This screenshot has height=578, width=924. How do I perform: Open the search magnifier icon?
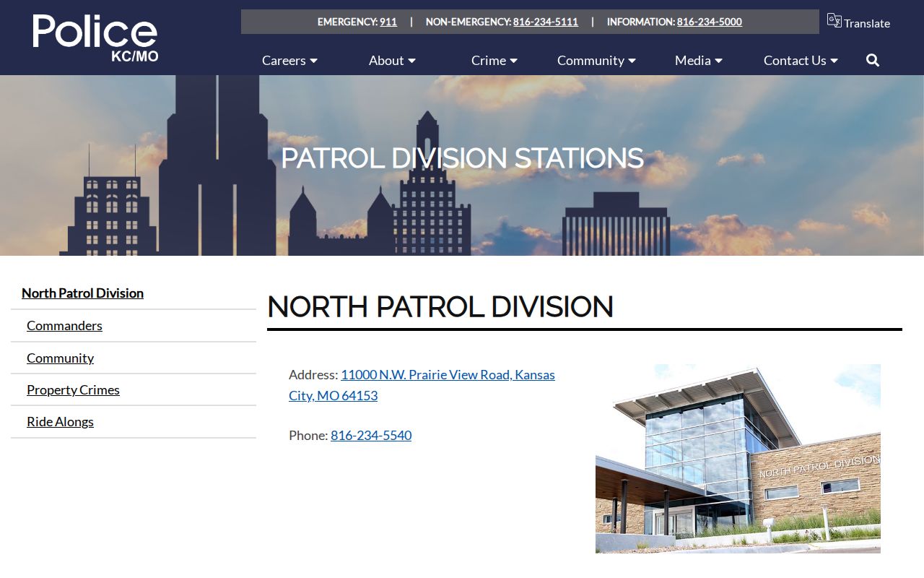[873, 60]
